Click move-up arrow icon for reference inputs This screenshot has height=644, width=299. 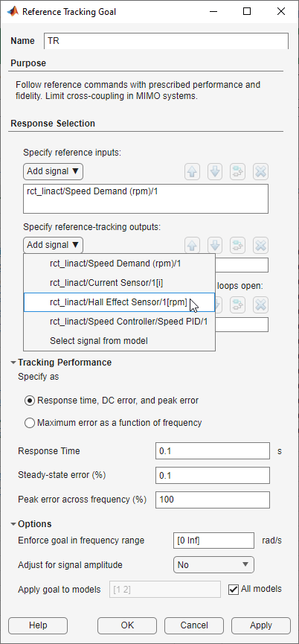point(193,172)
